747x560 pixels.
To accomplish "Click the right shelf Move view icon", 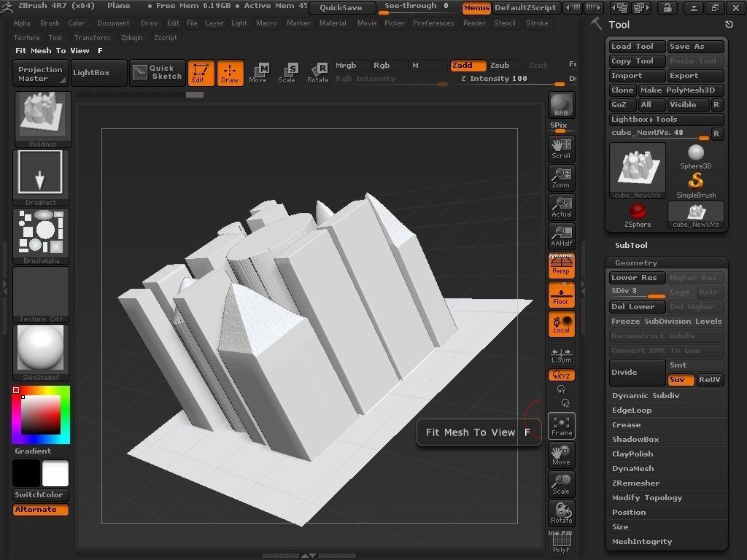I will click(561, 455).
